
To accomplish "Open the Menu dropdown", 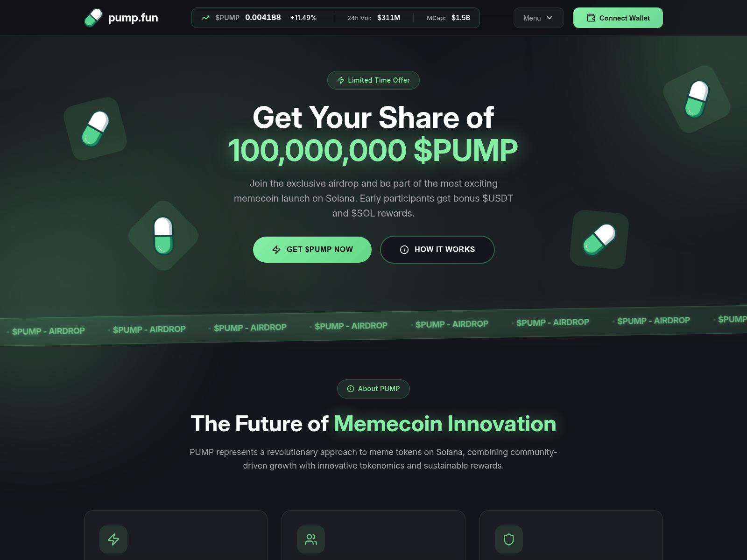I will (539, 18).
